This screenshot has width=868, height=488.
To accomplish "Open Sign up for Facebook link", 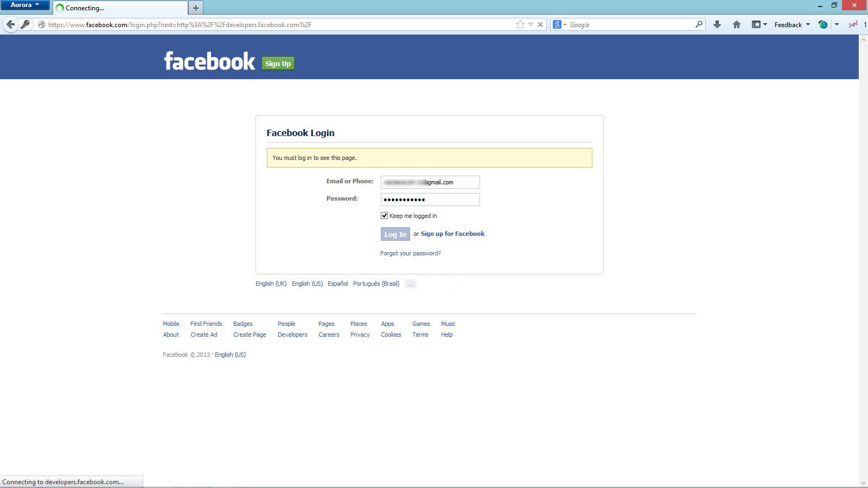I will [452, 234].
